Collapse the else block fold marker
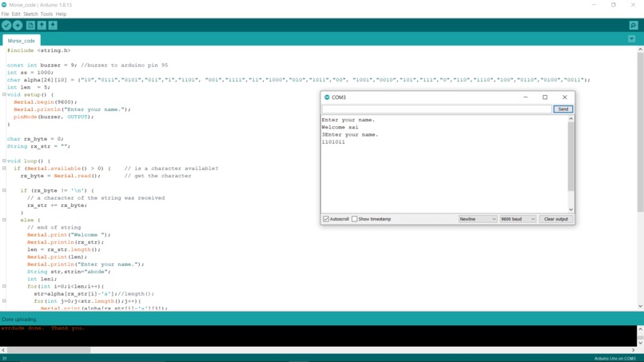Viewport: 644px width, 362px height. pyautogui.click(x=4, y=220)
